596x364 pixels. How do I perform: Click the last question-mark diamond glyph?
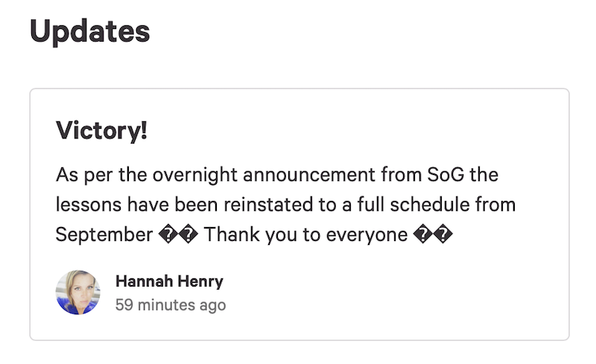coord(443,234)
